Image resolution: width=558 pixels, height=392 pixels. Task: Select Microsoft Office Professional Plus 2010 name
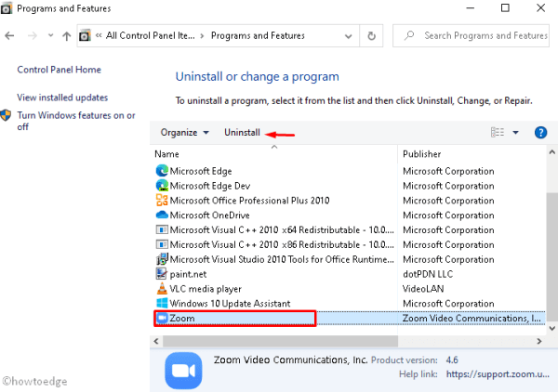[249, 201]
